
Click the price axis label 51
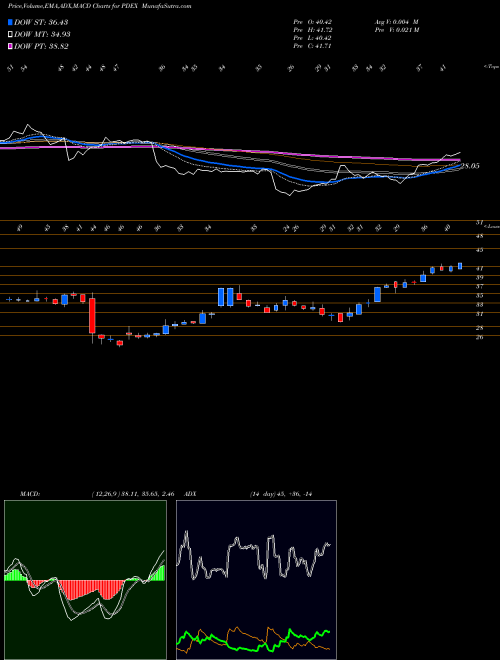pyautogui.click(x=479, y=223)
